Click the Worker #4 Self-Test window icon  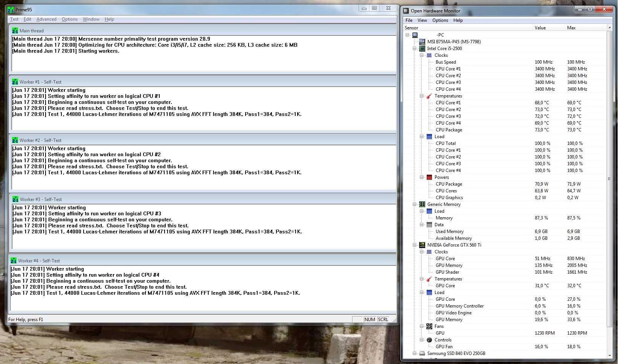[14, 260]
